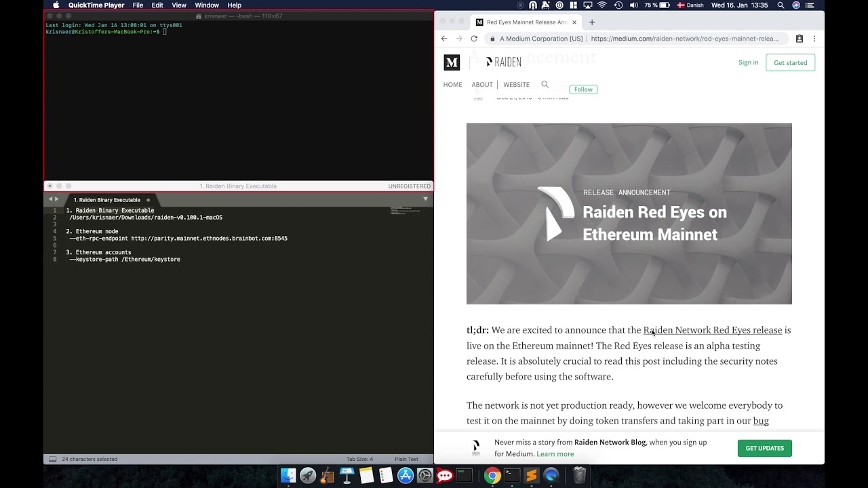Open the Window menu in the menu bar
Image resolution: width=868 pixels, height=488 pixels.
(x=207, y=5)
